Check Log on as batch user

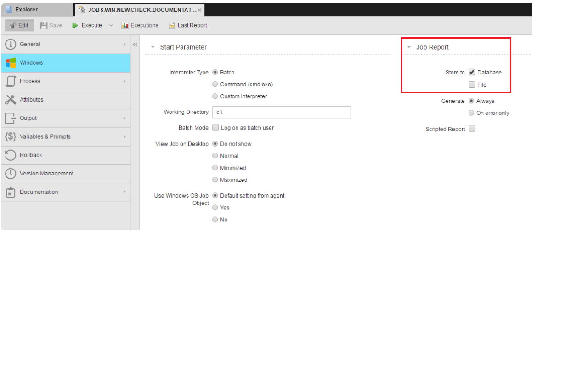tap(215, 128)
